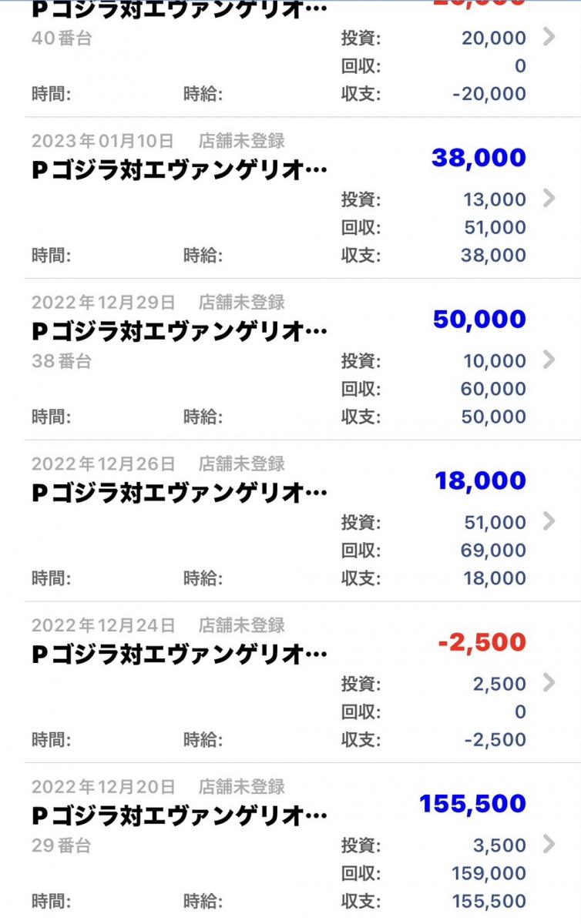
Task: Open details chevron for 40番台 record
Action: click(549, 36)
